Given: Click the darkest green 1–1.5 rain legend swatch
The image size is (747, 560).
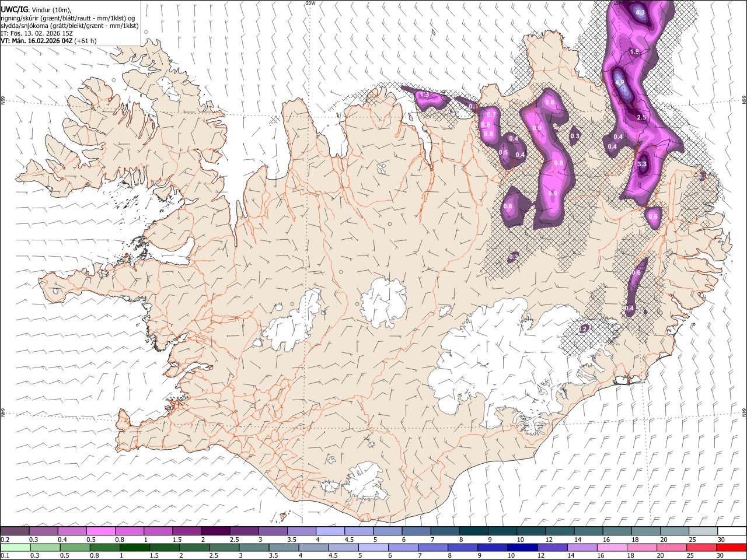Looking at the screenshot, I should pos(135,547).
